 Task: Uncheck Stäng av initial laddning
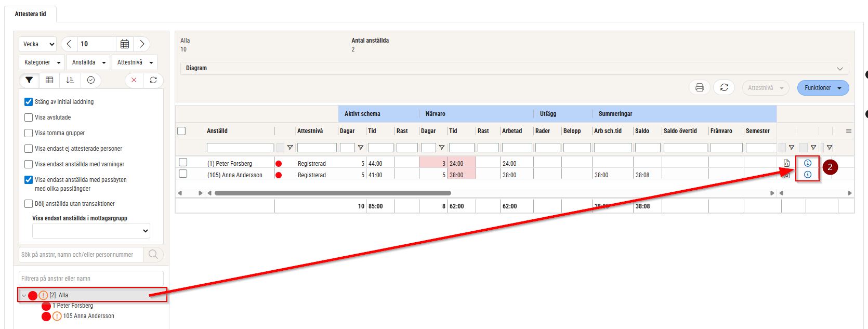29,102
